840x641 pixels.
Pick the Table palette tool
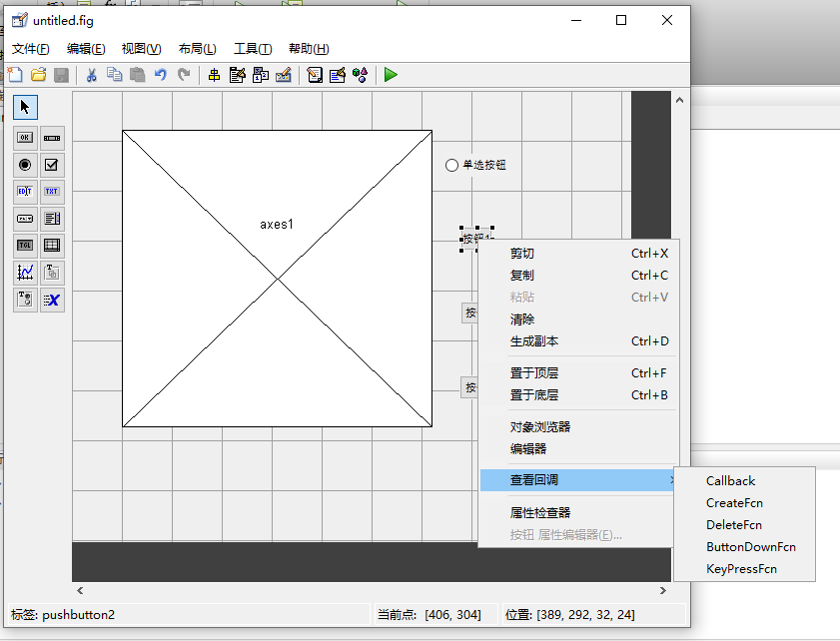click(52, 246)
